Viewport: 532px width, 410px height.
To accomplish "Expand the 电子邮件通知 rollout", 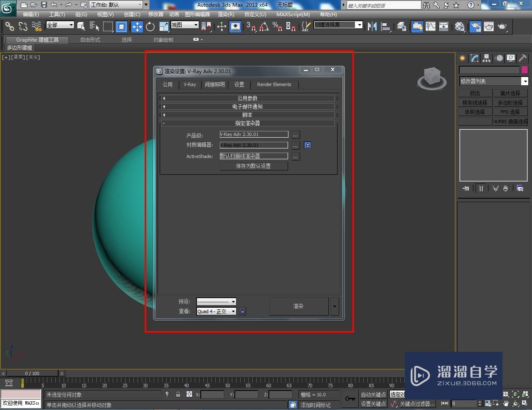I will pyautogui.click(x=248, y=106).
